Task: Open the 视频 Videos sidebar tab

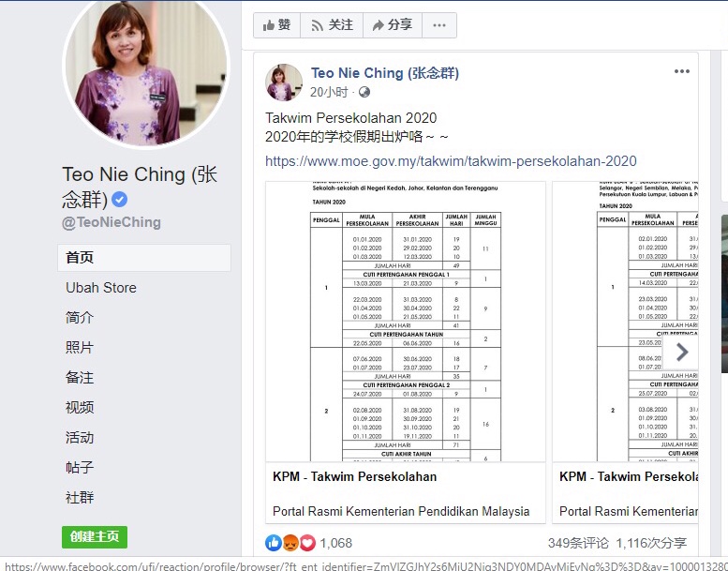Action: pyautogui.click(x=80, y=408)
